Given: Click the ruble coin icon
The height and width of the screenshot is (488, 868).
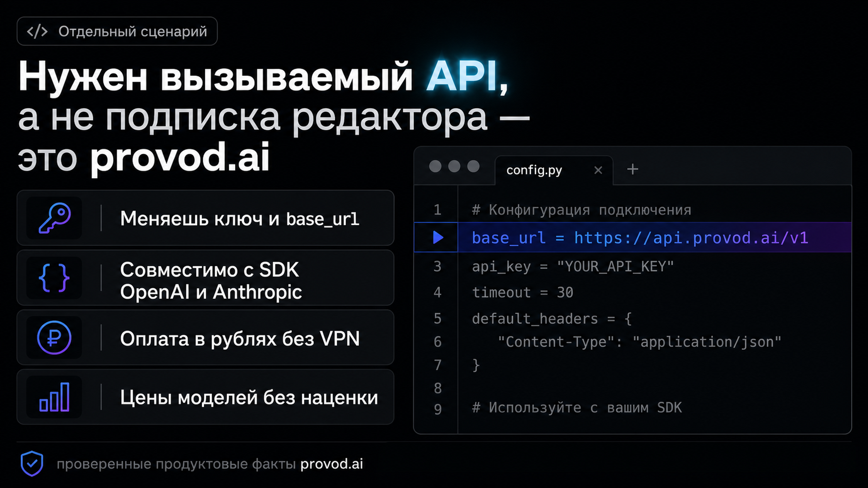Looking at the screenshot, I should pos(54,338).
